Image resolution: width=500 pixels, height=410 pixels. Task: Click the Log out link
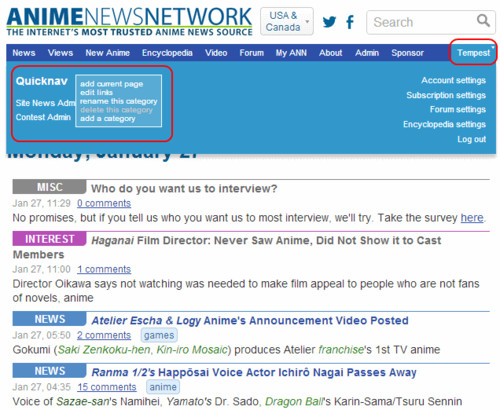coord(471,139)
